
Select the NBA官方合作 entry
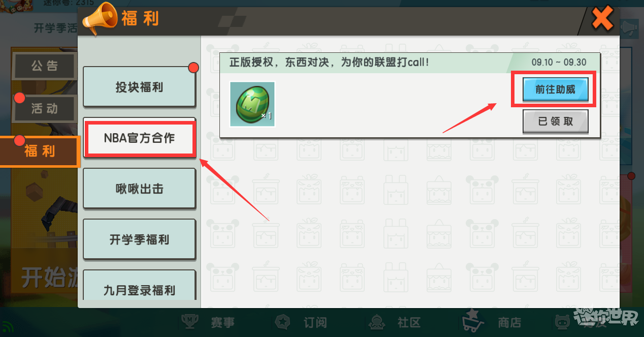click(x=139, y=138)
